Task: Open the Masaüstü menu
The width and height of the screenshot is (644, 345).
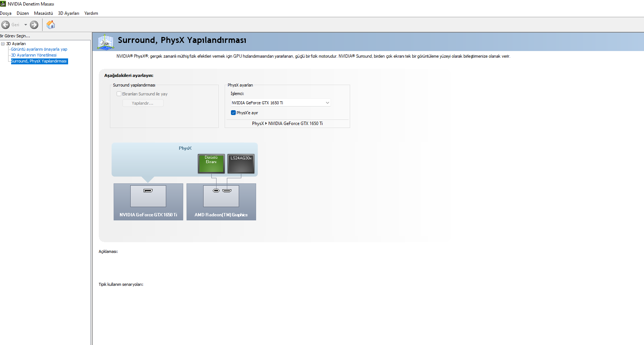Action: 43,13
